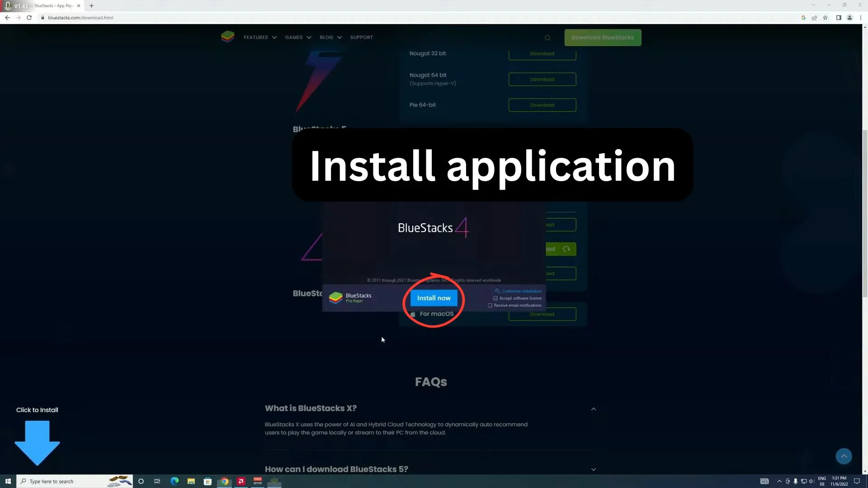Open the AMD software icon on the taskbar
The width and height of the screenshot is (868, 488).
[x=241, y=481]
